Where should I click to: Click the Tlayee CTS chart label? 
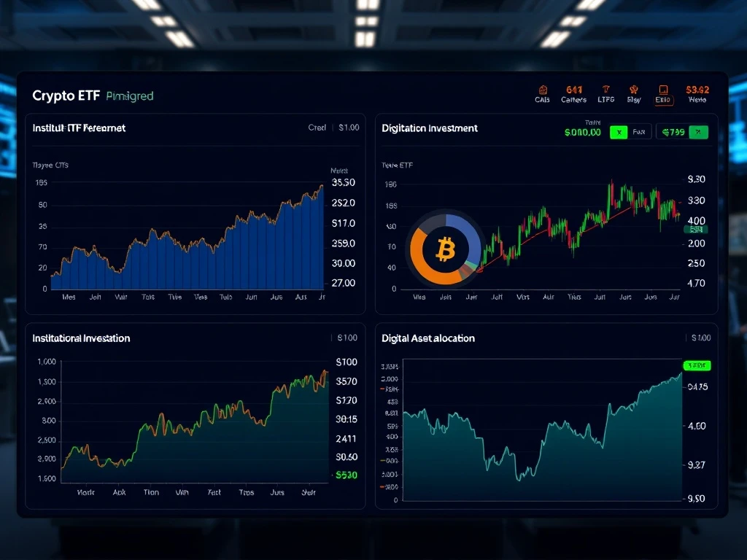click(x=50, y=166)
